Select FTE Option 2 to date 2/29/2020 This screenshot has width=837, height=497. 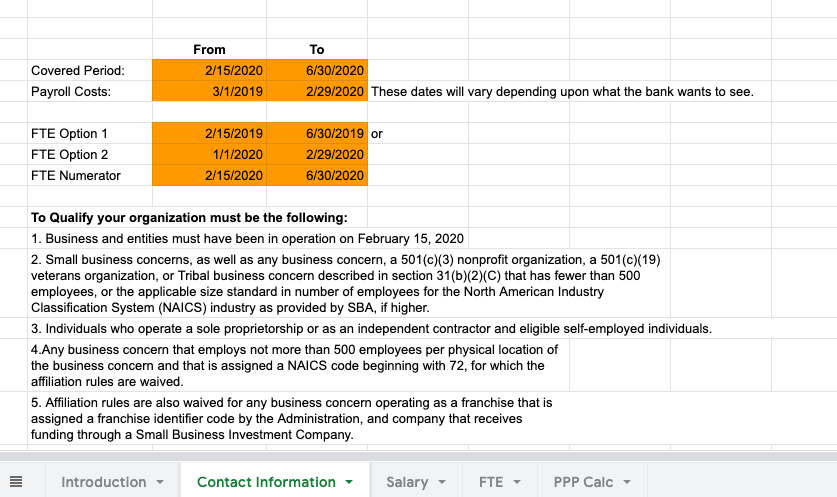[x=317, y=154]
